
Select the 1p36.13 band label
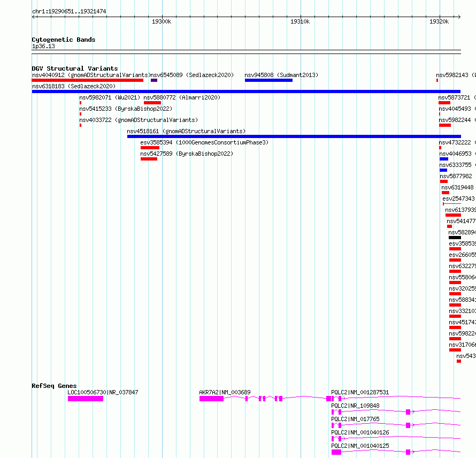[x=43, y=46]
